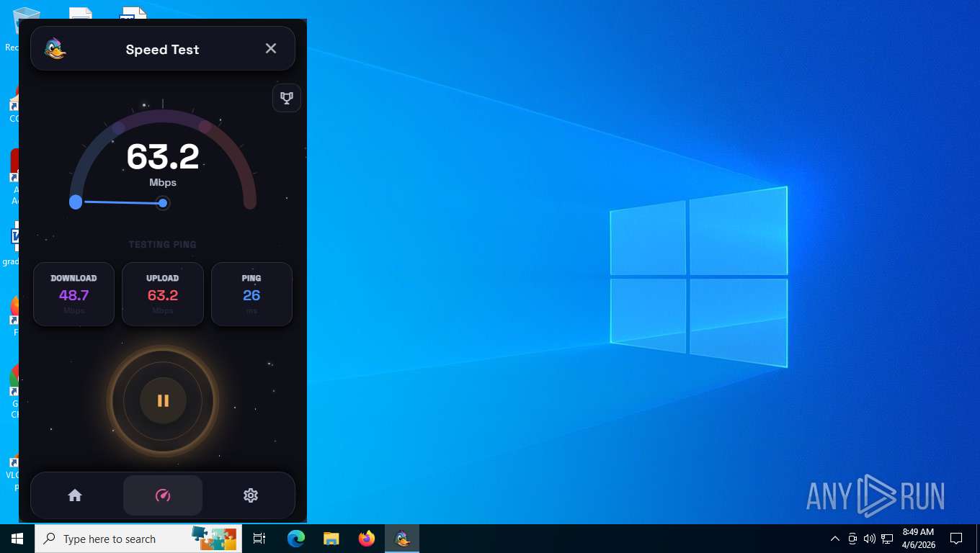The height and width of the screenshot is (553, 980).
Task: Click the Download 48.7 card
Action: pos(74,294)
